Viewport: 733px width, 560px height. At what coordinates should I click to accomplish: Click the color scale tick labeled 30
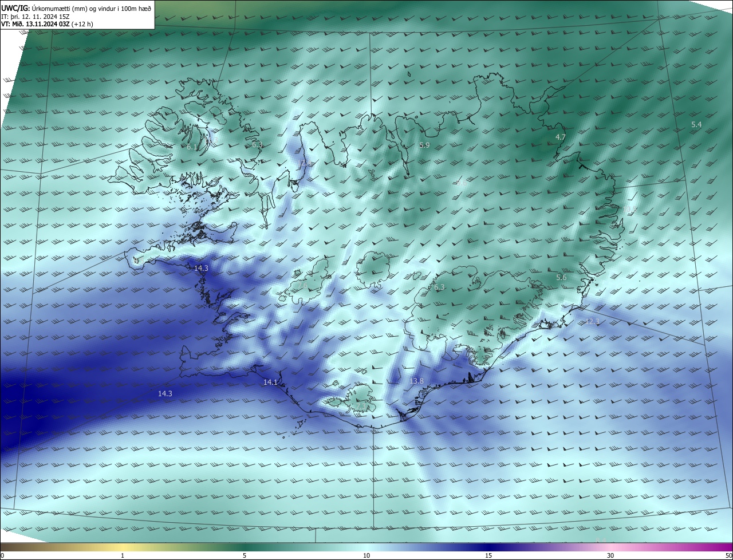point(610,555)
